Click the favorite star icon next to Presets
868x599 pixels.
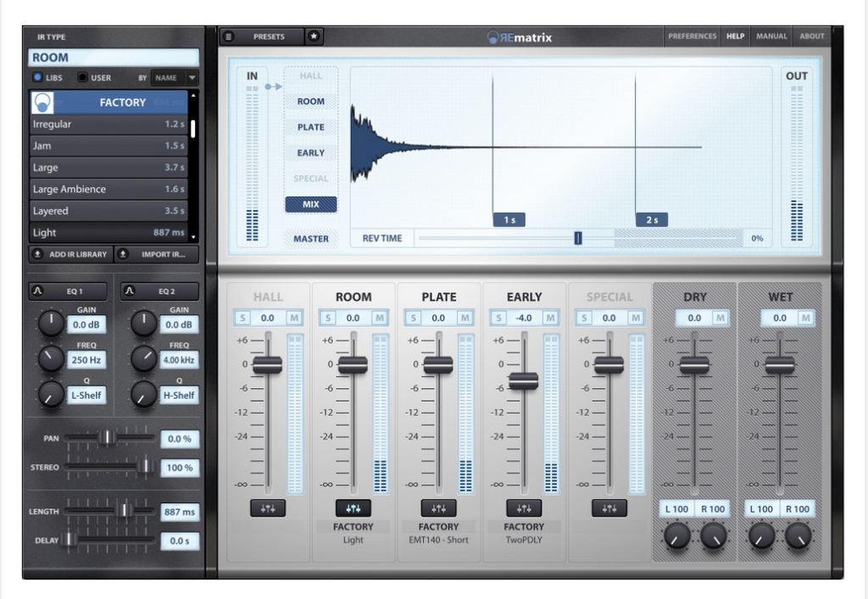(314, 36)
